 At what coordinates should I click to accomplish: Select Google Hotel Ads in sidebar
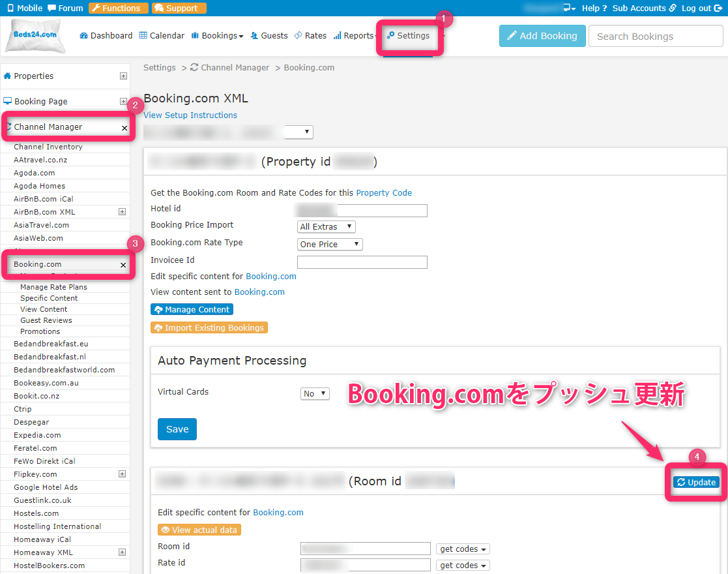coord(46,487)
